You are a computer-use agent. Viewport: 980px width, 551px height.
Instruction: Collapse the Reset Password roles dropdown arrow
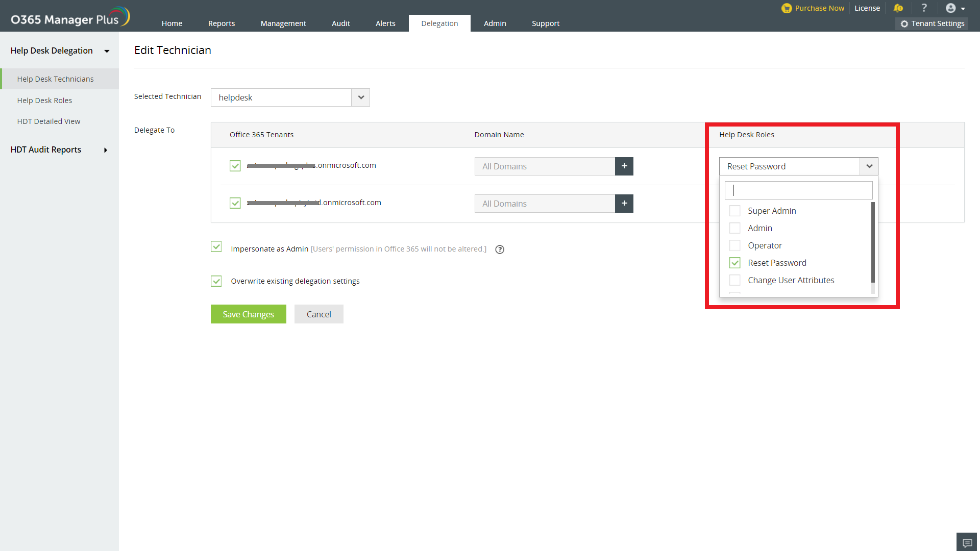pos(869,166)
